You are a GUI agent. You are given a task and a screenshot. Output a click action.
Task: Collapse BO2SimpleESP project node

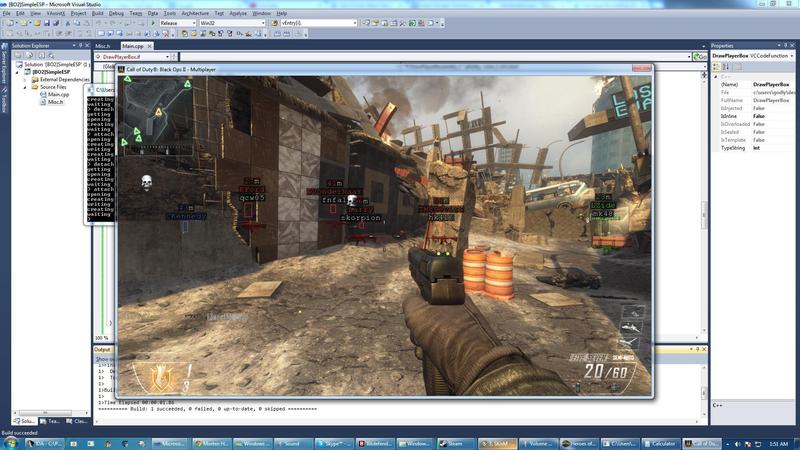pos(17,72)
